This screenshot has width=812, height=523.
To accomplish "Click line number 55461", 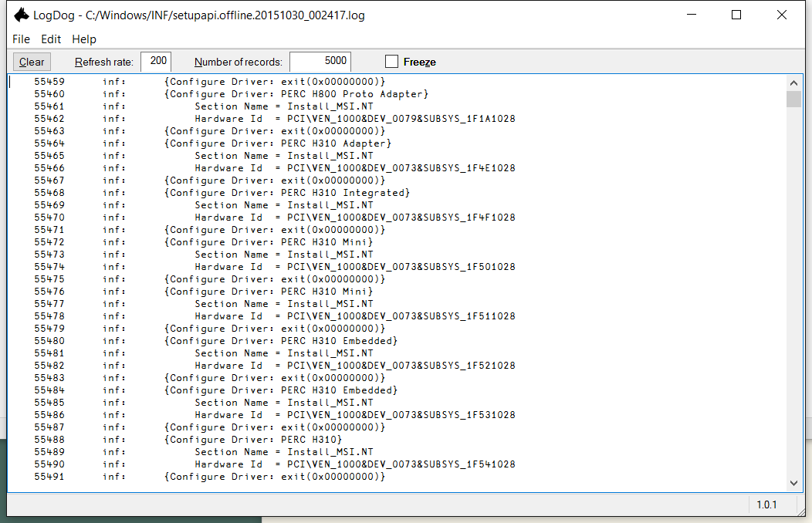I will (x=49, y=106).
